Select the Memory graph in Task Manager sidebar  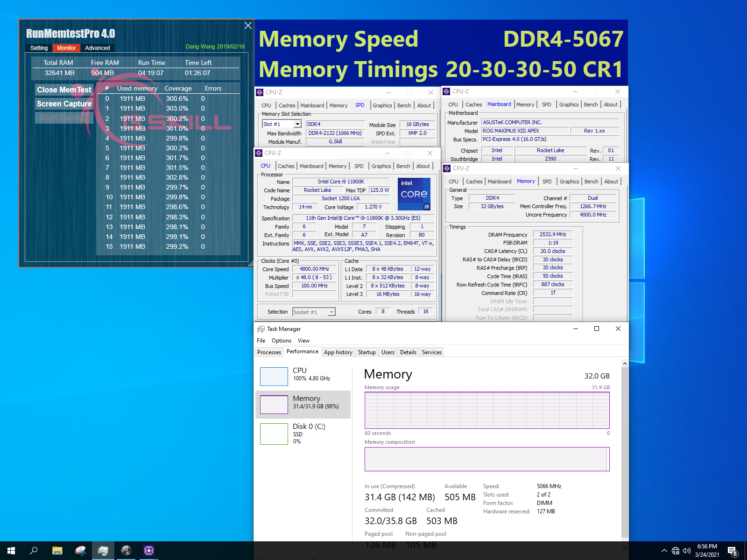[x=303, y=404]
